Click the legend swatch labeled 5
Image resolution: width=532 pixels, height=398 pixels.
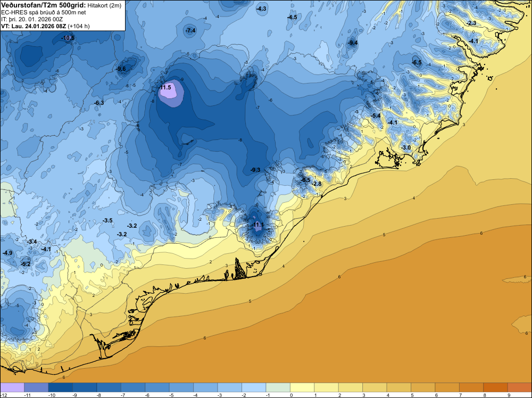click(x=423, y=387)
